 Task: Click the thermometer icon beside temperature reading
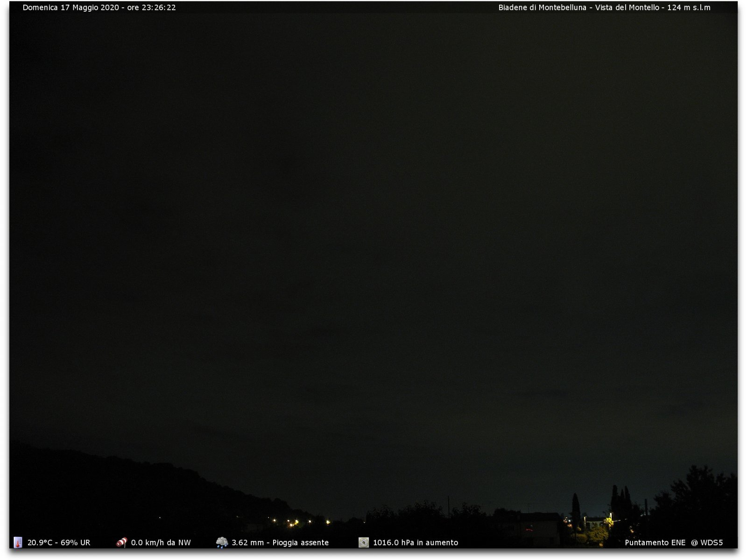pos(18,542)
